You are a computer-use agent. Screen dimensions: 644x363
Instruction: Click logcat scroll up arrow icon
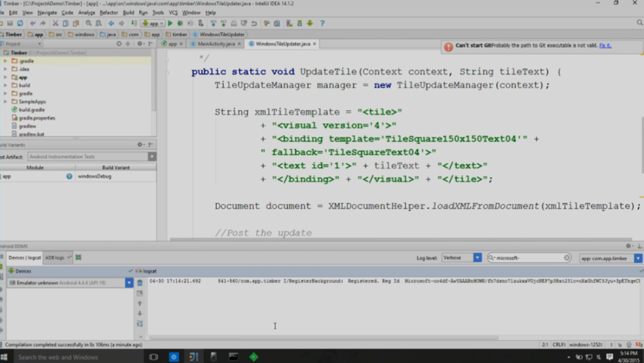140,303
